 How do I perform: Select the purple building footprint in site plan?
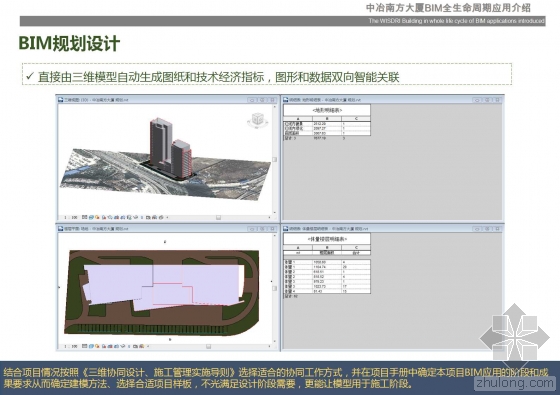coord(164,286)
